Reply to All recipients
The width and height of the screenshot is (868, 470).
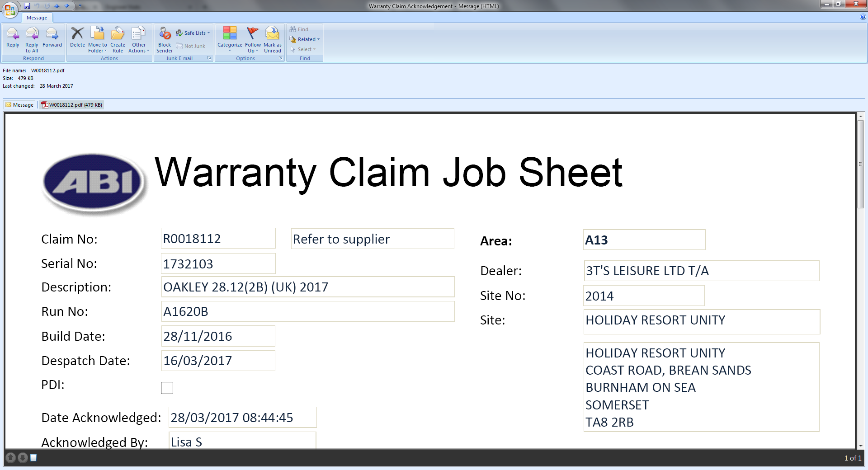pos(32,40)
